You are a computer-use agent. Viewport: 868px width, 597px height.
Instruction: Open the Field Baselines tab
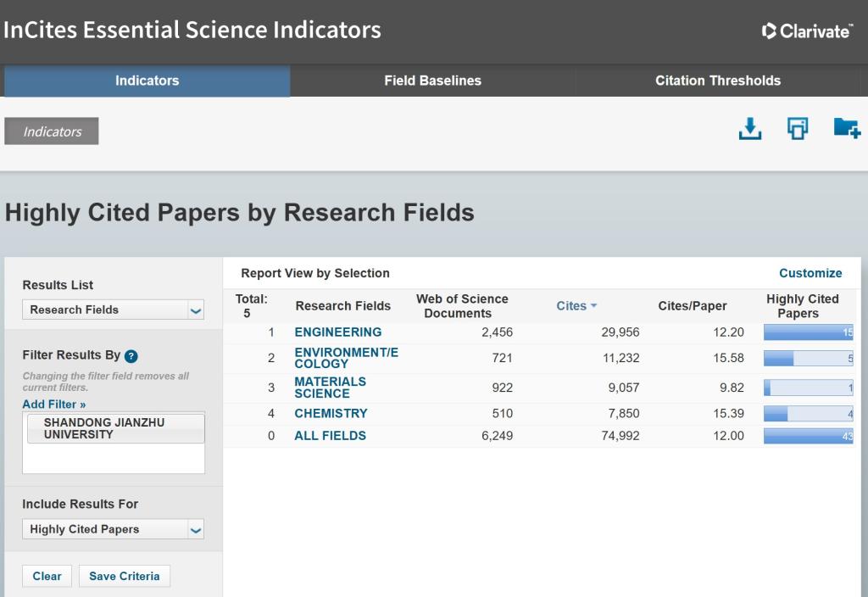point(433,81)
